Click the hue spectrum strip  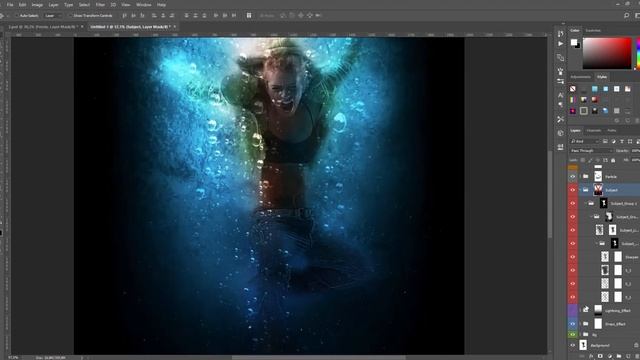pyautogui.click(x=638, y=53)
